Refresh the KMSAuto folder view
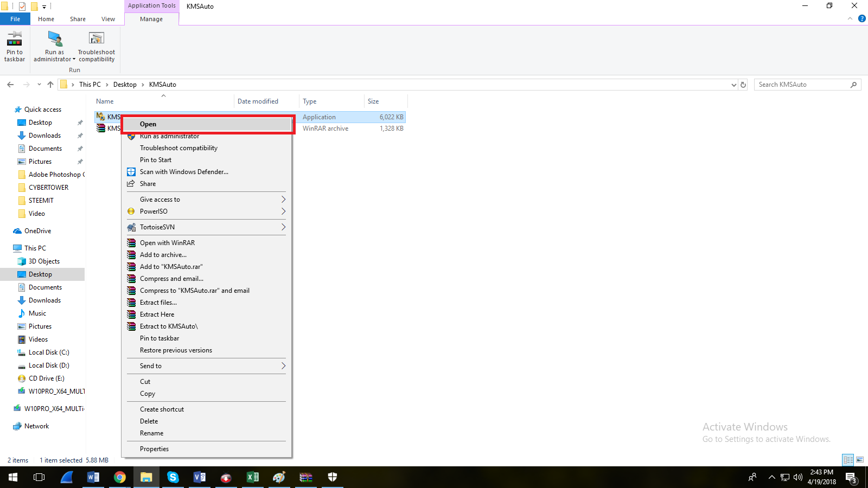This screenshot has width=868, height=488. 743,85
